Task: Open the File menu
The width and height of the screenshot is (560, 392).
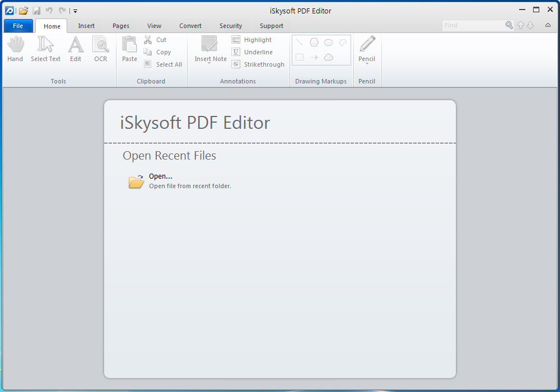Action: coord(18,26)
